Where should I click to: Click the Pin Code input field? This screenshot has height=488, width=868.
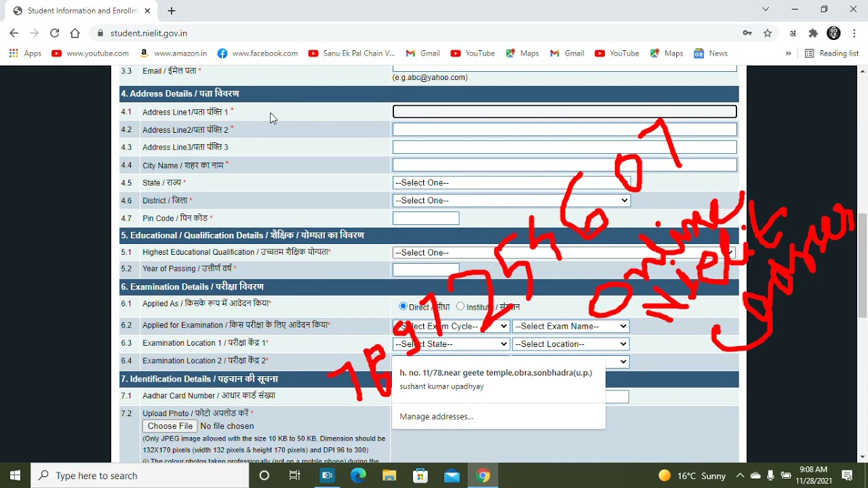pyautogui.click(x=426, y=218)
